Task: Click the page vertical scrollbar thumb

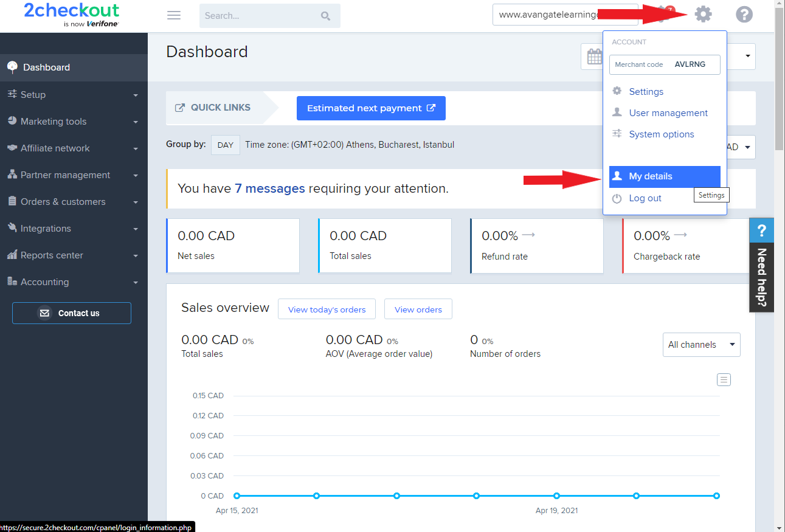Action: click(x=780, y=80)
